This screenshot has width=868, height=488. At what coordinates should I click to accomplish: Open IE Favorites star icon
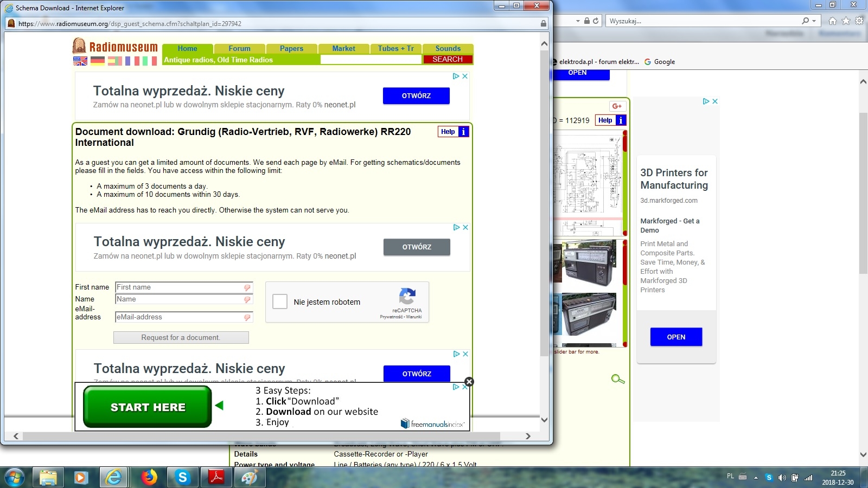click(846, 21)
